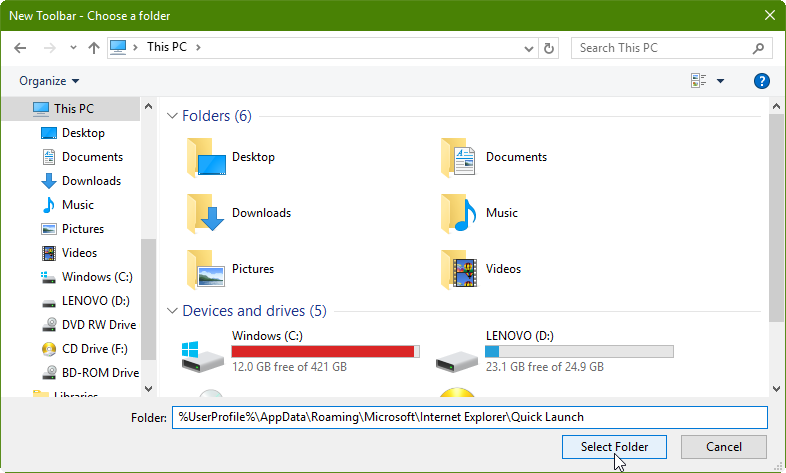Select DVD RW Drive in sidebar

[98, 325]
